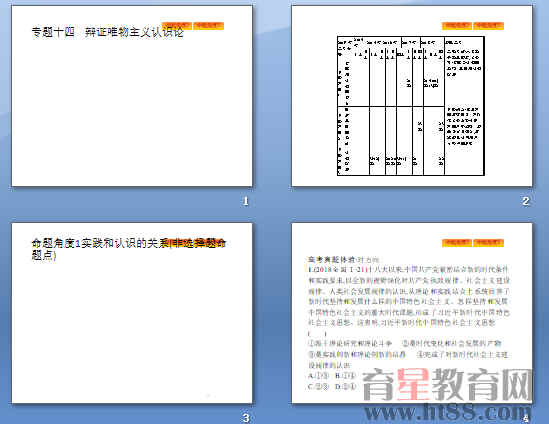Click the slide number 3 label
The image size is (549, 424).
(x=246, y=418)
